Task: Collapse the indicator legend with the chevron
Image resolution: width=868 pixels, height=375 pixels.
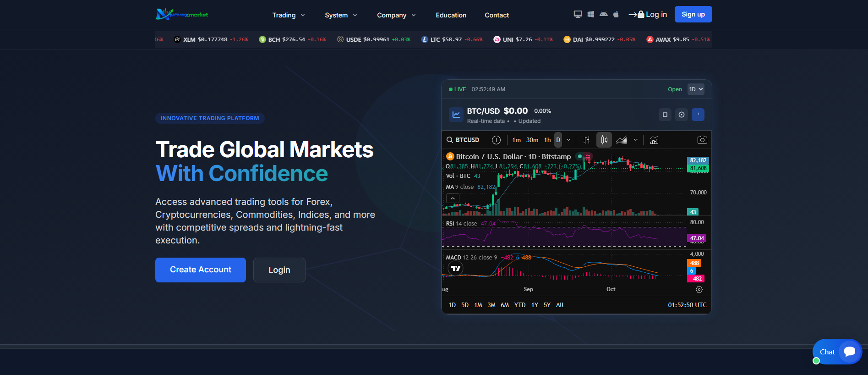Action: [453, 198]
